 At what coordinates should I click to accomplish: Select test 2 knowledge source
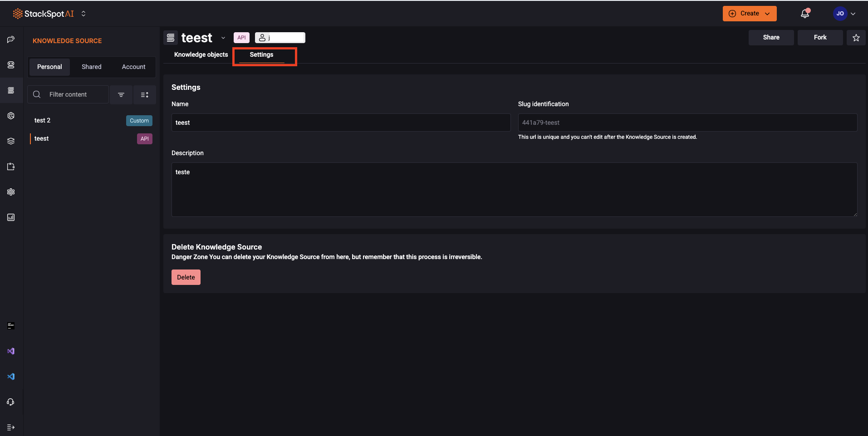tap(43, 120)
